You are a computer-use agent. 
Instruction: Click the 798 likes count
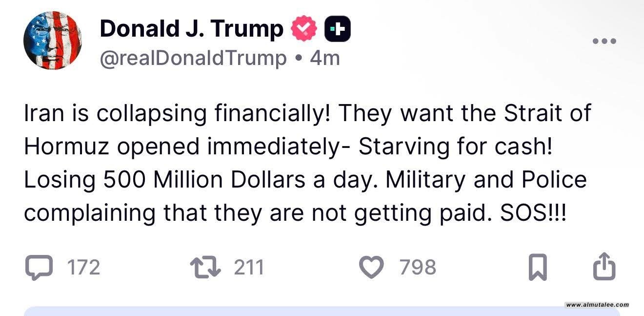418,268
